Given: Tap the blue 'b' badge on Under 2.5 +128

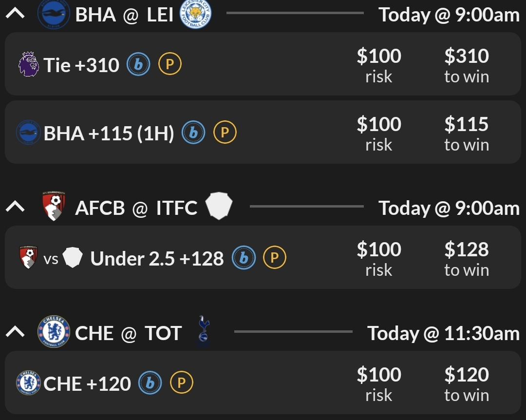Looking at the screenshot, I should (244, 258).
